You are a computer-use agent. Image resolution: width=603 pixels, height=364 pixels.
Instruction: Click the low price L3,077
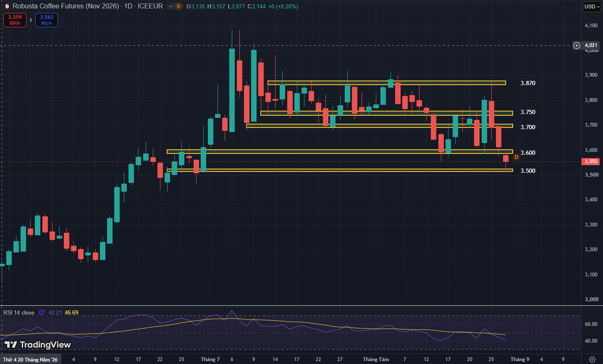pyautogui.click(x=236, y=6)
